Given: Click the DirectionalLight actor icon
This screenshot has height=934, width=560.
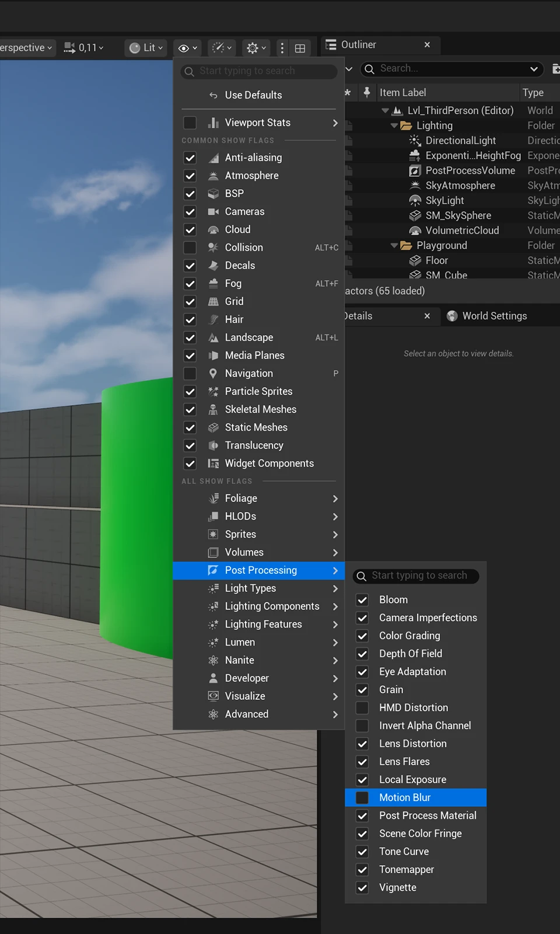Looking at the screenshot, I should tap(415, 140).
